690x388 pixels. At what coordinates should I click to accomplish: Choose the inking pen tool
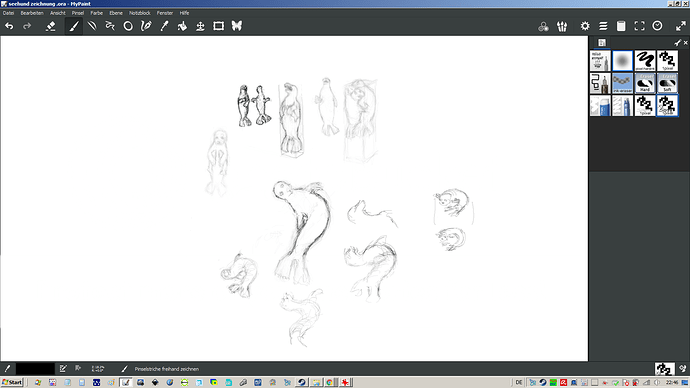(146, 26)
